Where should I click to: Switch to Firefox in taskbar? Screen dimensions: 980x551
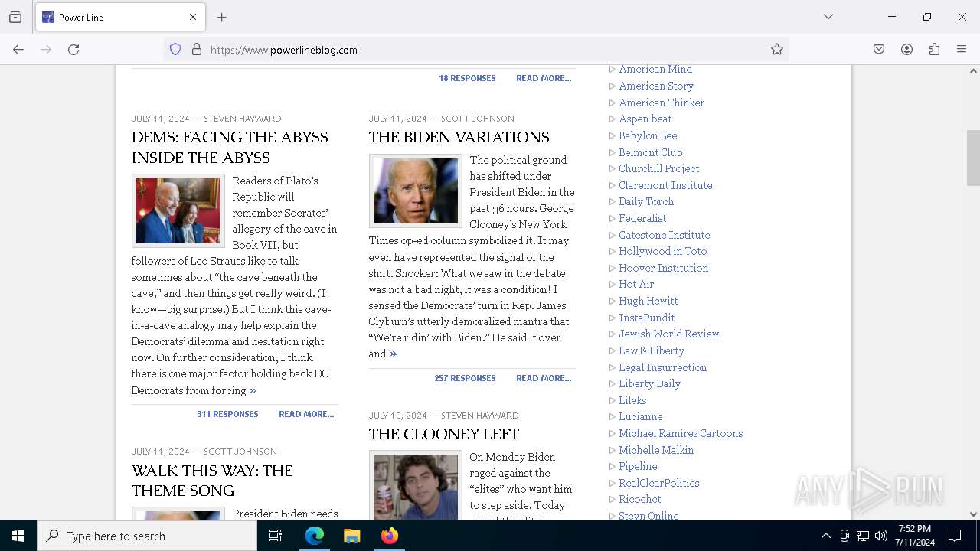(x=390, y=536)
